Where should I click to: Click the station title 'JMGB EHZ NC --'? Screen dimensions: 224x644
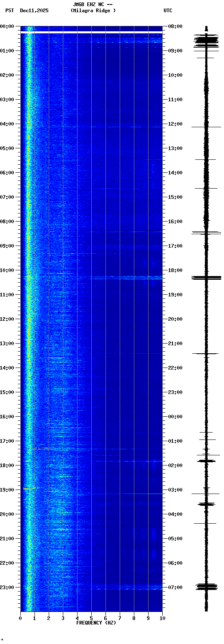pyautogui.click(x=93, y=4)
